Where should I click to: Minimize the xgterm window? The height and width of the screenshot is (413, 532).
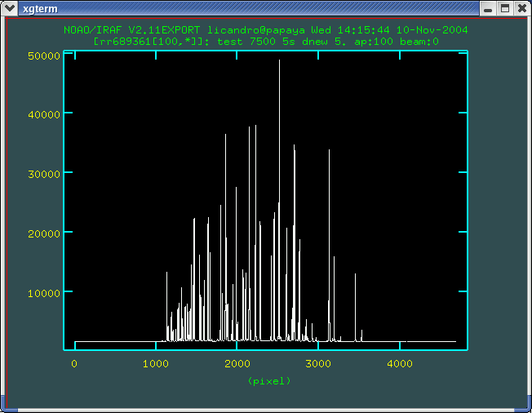click(489, 8)
